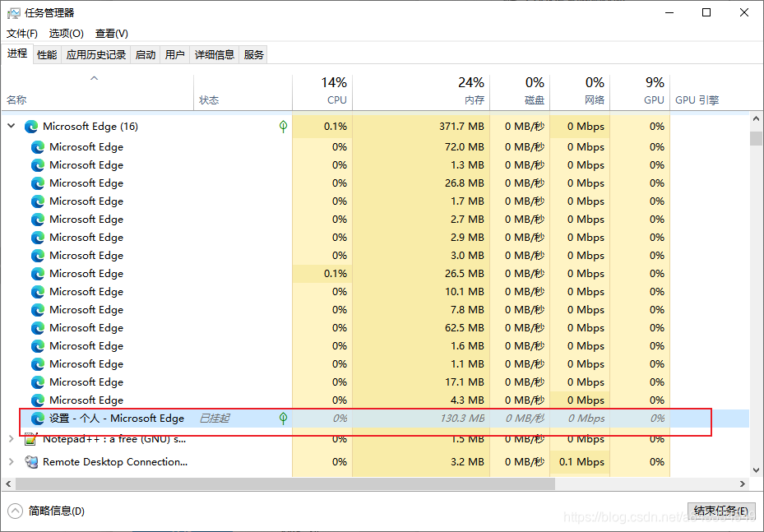Expand the Remote Desktop Connection group
The width and height of the screenshot is (764, 532).
[12, 461]
